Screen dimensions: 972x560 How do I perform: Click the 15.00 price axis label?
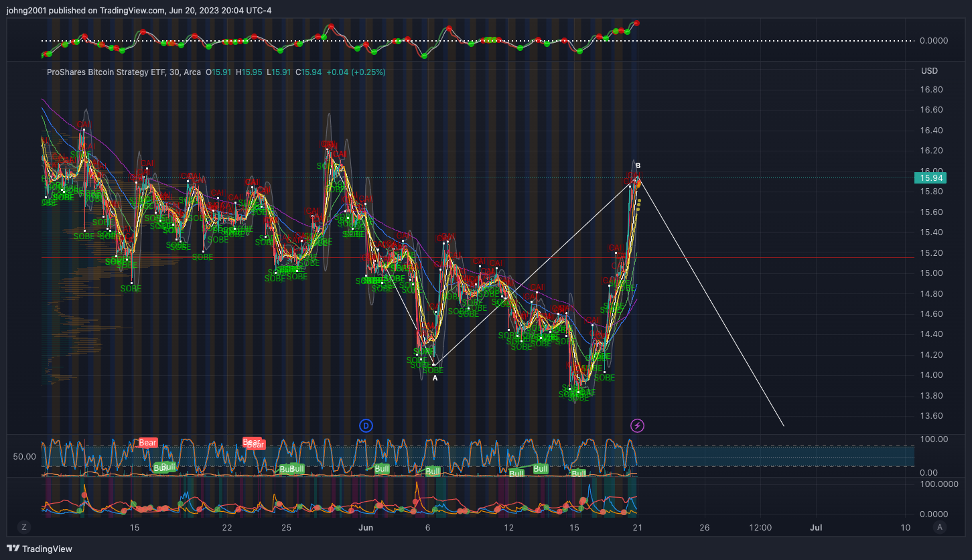click(932, 273)
